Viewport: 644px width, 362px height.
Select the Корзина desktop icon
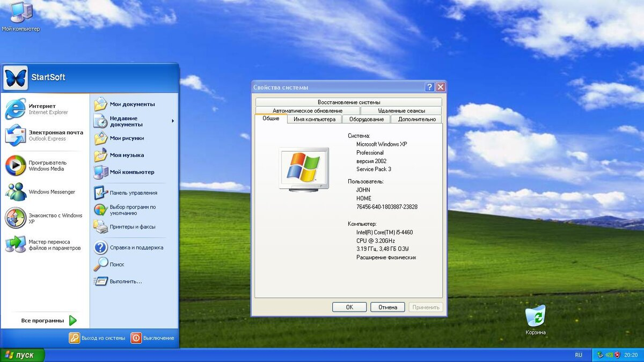(536, 320)
